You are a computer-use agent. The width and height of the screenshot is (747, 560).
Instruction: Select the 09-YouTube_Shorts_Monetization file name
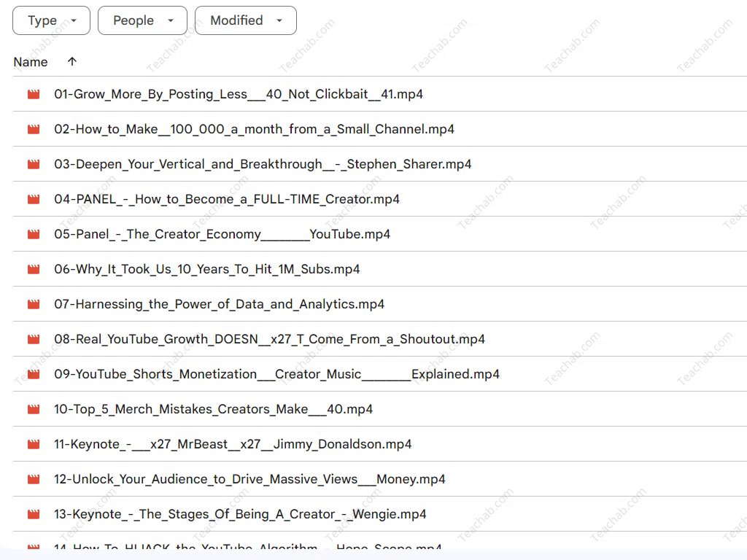(276, 374)
